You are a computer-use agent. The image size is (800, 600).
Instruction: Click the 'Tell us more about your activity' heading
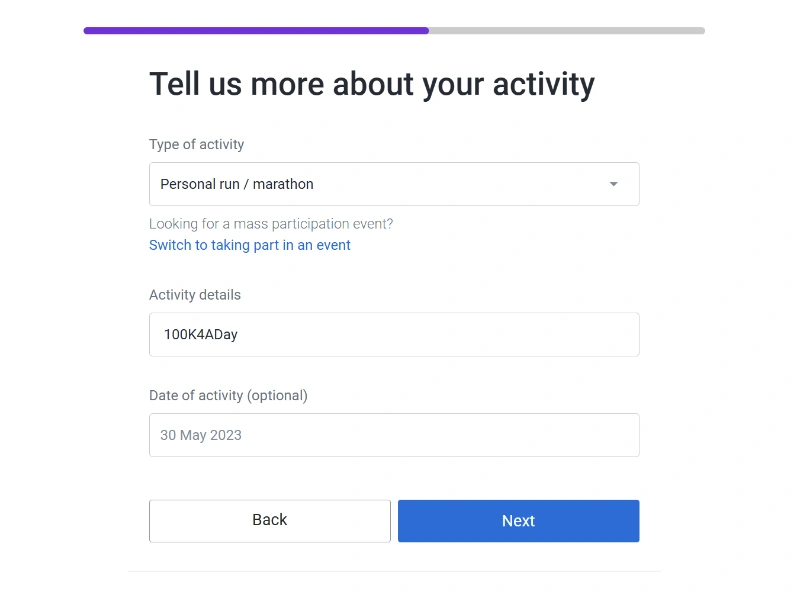[x=371, y=84]
